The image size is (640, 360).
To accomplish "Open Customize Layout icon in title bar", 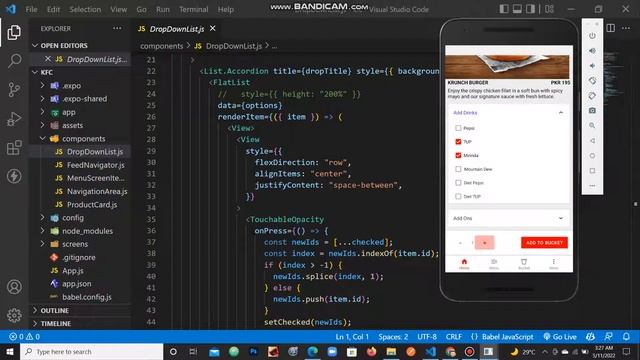I will [x=549, y=9].
